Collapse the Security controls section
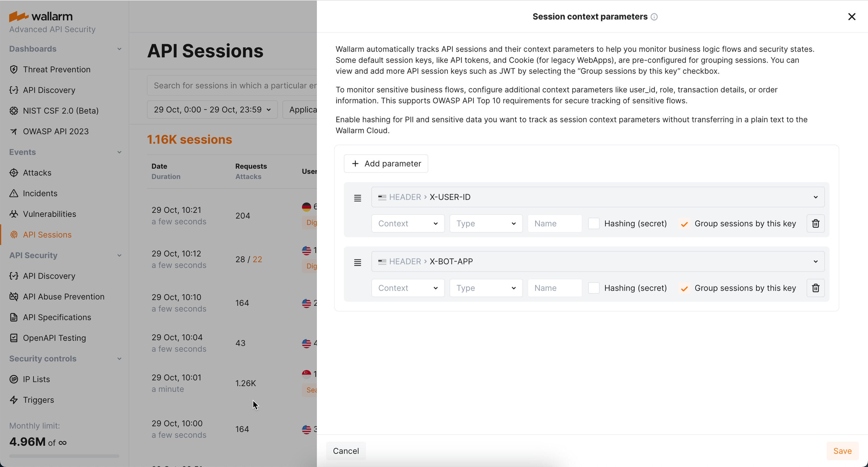The image size is (868, 467). [x=119, y=359]
